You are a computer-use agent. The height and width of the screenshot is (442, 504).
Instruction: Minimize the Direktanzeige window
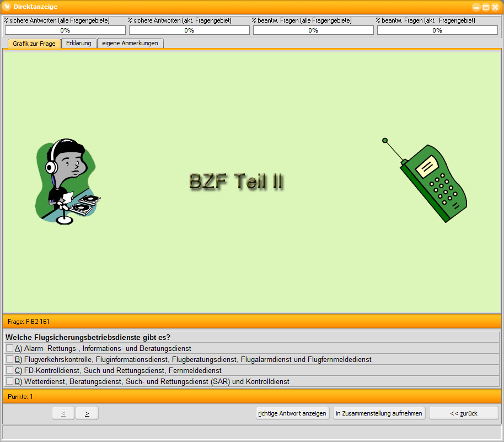click(476, 7)
